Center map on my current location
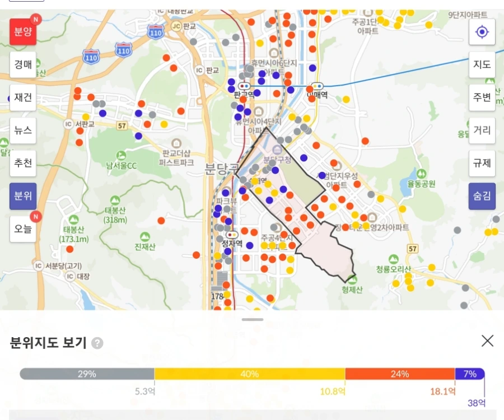The width and height of the screenshot is (504, 420). point(482,32)
